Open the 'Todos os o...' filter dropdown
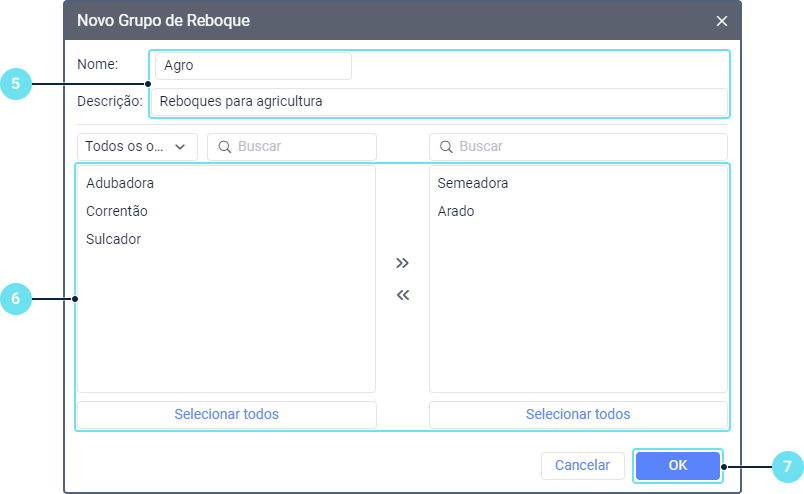This screenshot has height=494, width=804. [x=137, y=146]
